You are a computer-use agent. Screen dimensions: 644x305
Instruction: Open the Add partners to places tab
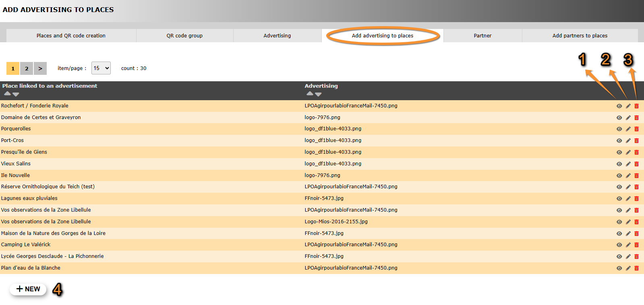(580, 36)
